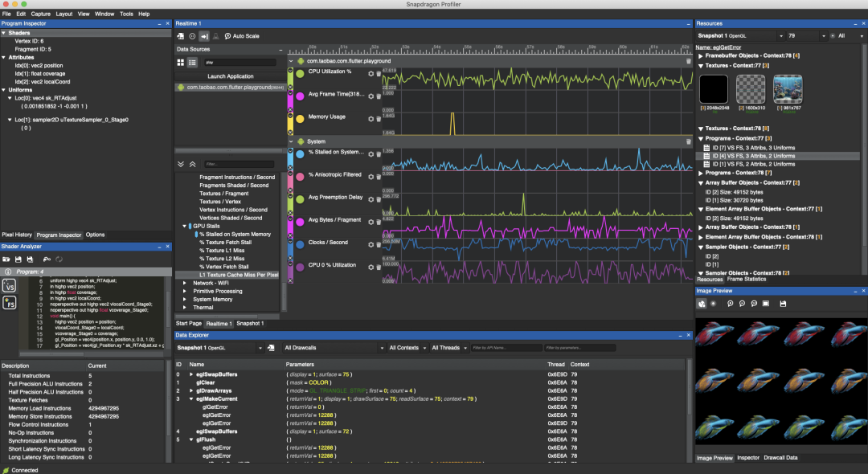Toggle Avg Frame Time magenta circle

pos(300,96)
